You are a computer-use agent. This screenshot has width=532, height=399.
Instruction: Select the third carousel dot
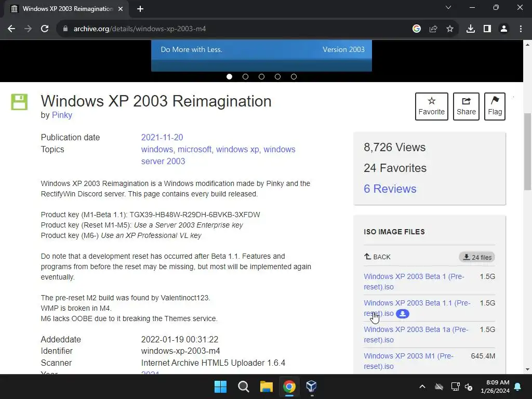tap(262, 77)
